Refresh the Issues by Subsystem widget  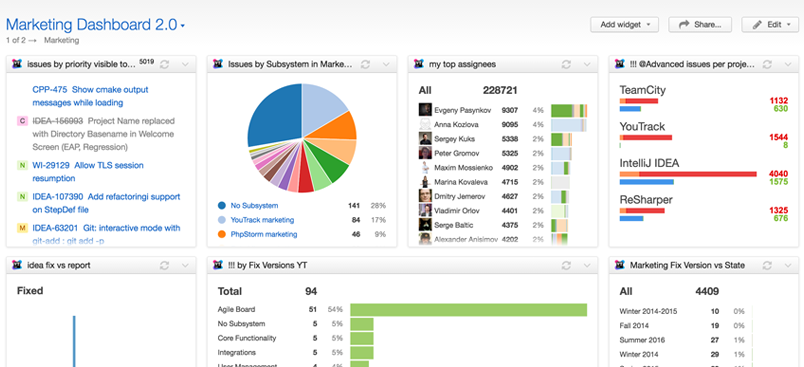pos(366,64)
